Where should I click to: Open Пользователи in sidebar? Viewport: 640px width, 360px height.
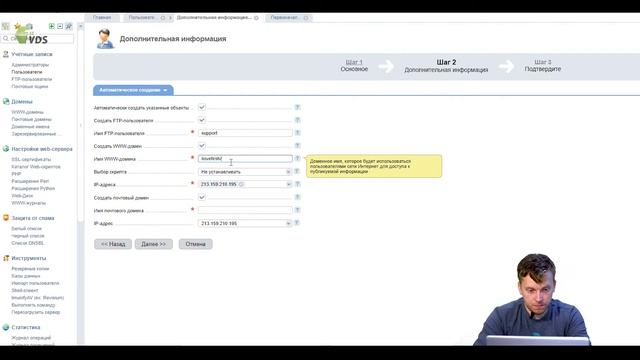27,72
